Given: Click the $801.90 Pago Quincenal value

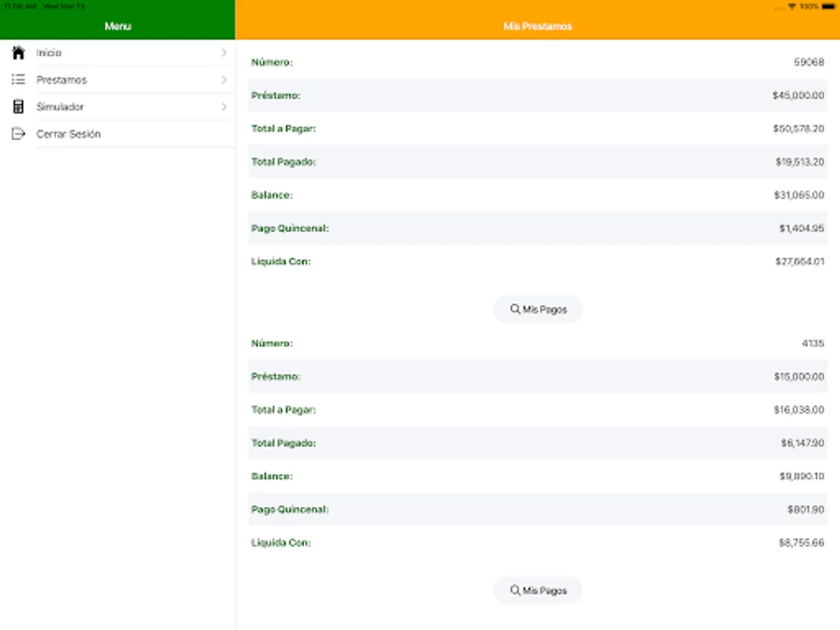Looking at the screenshot, I should tap(806, 510).
